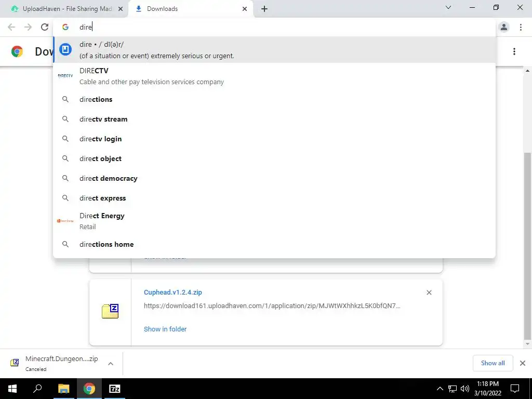
Task: Choose the directv login suggestion
Action: click(x=274, y=139)
